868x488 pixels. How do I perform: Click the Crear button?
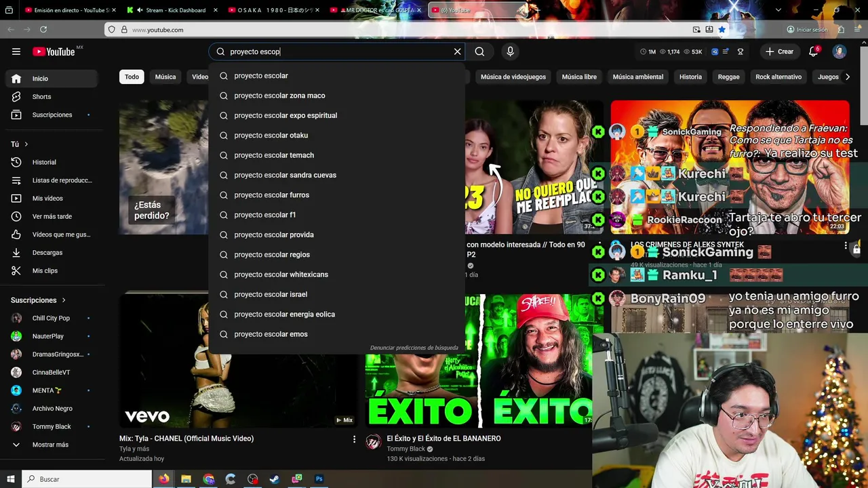pyautogui.click(x=779, y=52)
